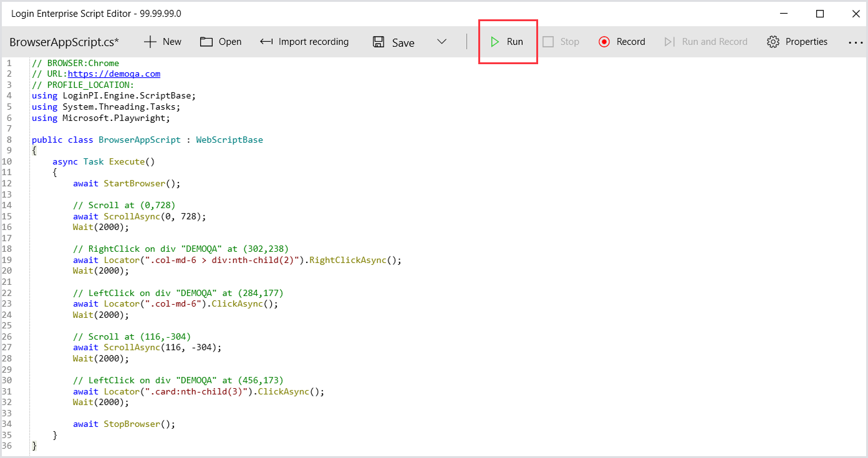The width and height of the screenshot is (868, 458).
Task: Run the script with the green play icon
Action: tap(494, 42)
